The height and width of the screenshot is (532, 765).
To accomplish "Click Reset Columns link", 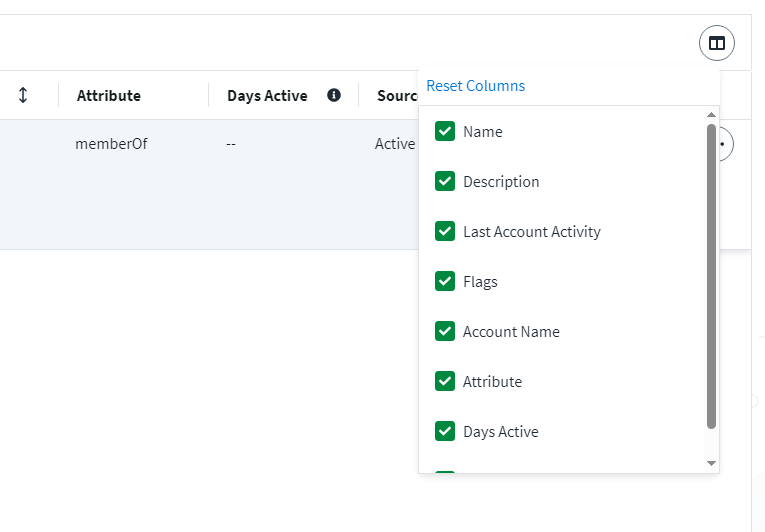I will click(475, 86).
